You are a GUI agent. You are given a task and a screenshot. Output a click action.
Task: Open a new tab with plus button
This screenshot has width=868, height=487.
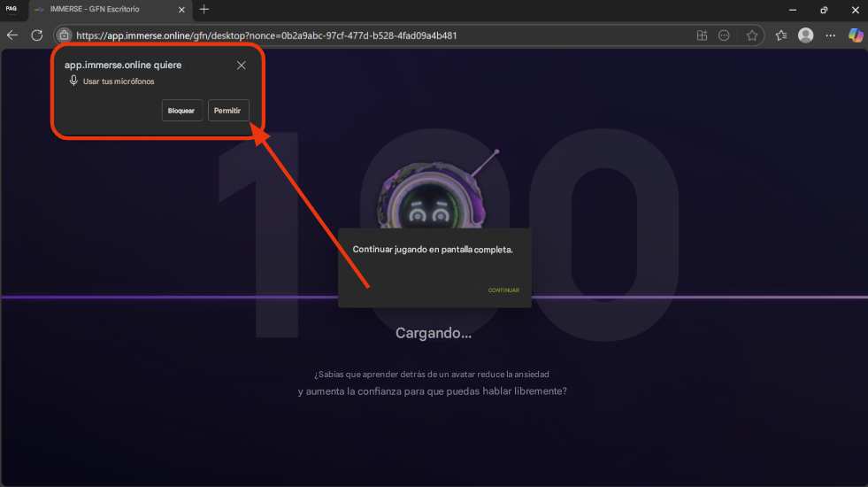204,10
